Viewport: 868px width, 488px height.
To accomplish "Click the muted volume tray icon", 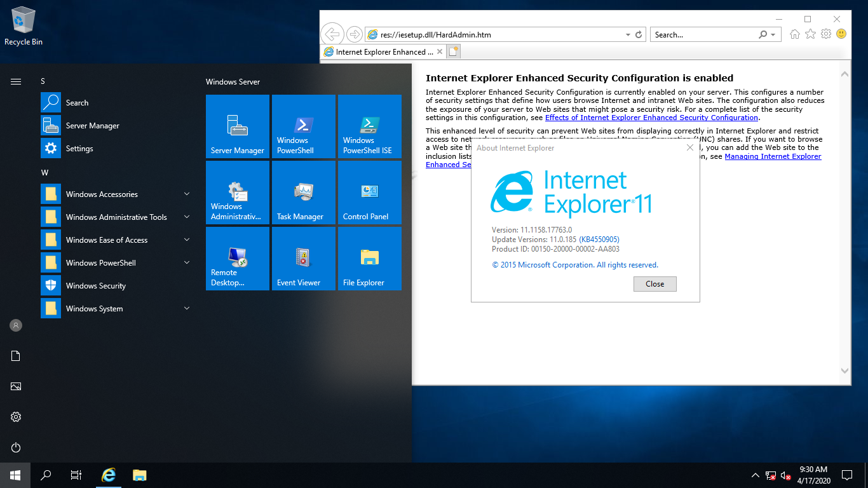I will click(x=785, y=475).
